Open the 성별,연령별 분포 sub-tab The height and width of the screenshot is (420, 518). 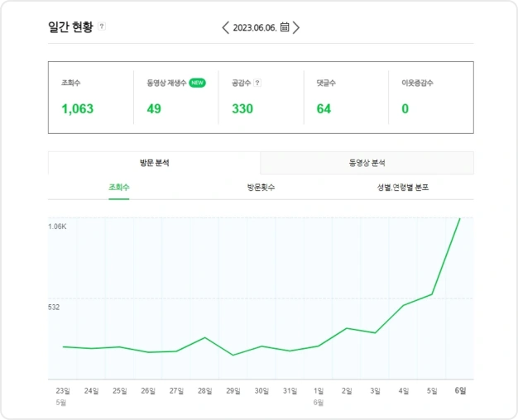(x=403, y=188)
